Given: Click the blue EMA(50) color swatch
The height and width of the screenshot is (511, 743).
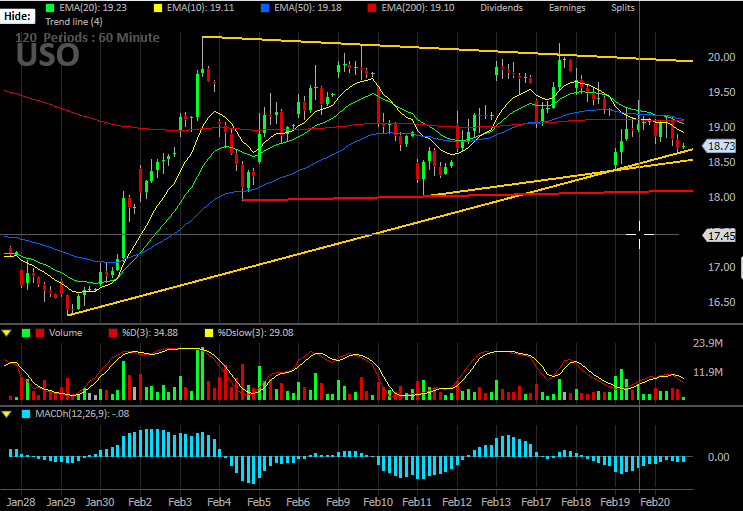Looking at the screenshot, I should coord(265,8).
